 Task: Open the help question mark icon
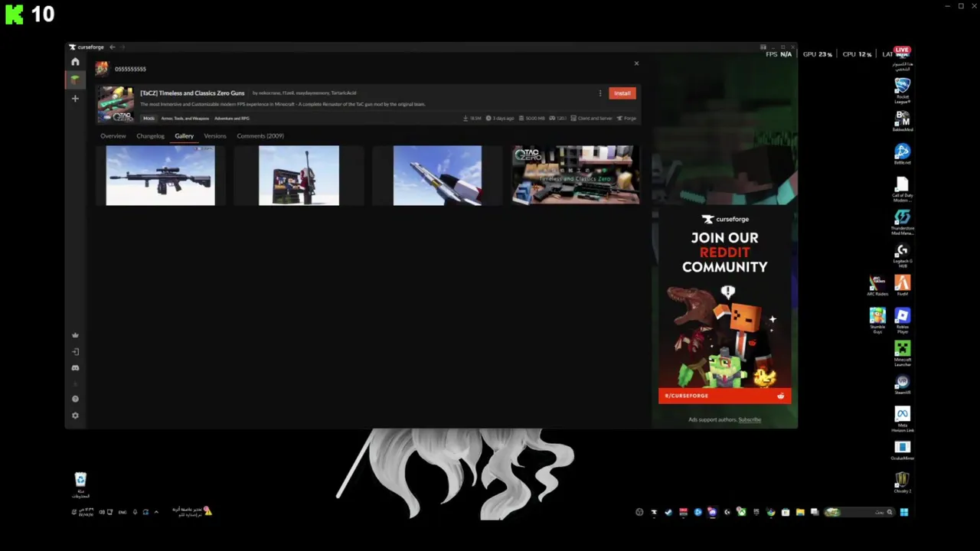pyautogui.click(x=75, y=399)
